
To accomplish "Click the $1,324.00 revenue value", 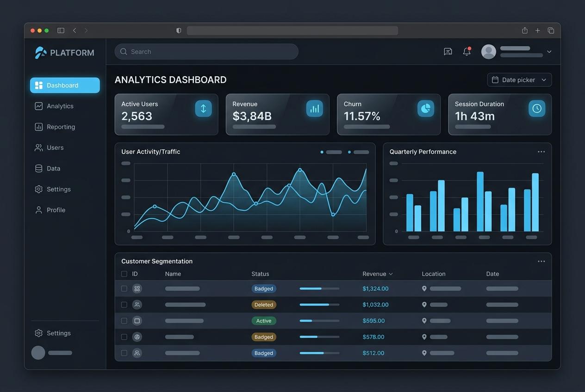I will click(x=375, y=288).
